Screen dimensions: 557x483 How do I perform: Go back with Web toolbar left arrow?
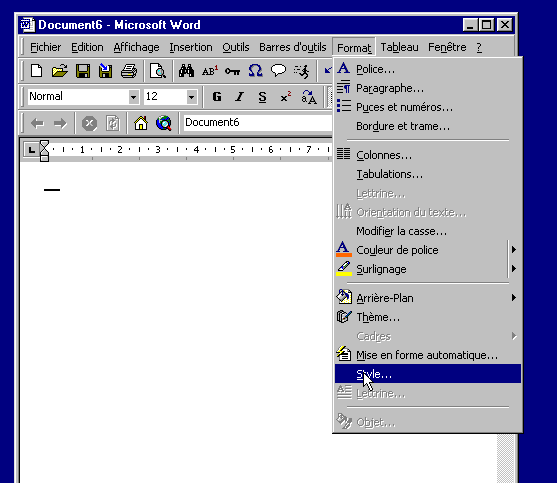(x=37, y=124)
